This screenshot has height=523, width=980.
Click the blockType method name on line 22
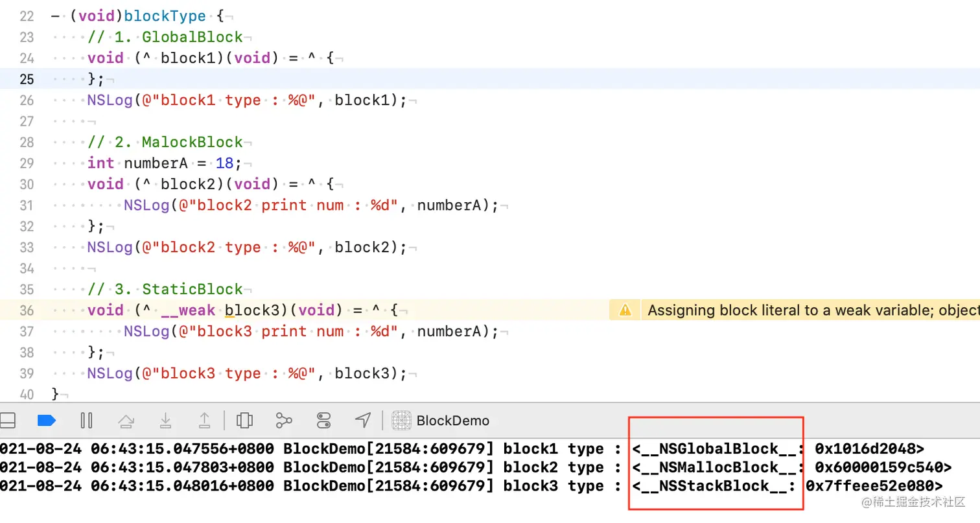click(165, 16)
